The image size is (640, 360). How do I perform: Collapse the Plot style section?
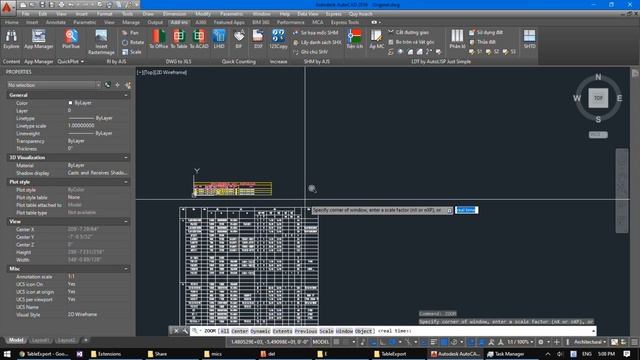pyautogui.click(x=126, y=182)
